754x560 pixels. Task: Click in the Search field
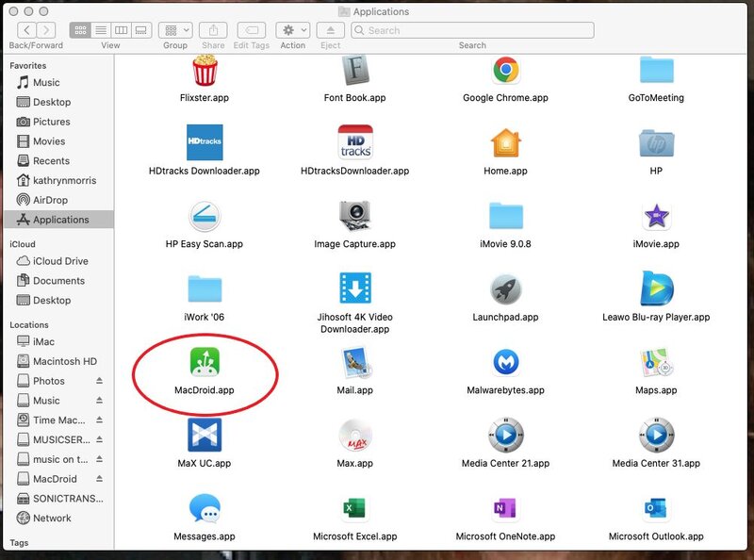tap(473, 30)
